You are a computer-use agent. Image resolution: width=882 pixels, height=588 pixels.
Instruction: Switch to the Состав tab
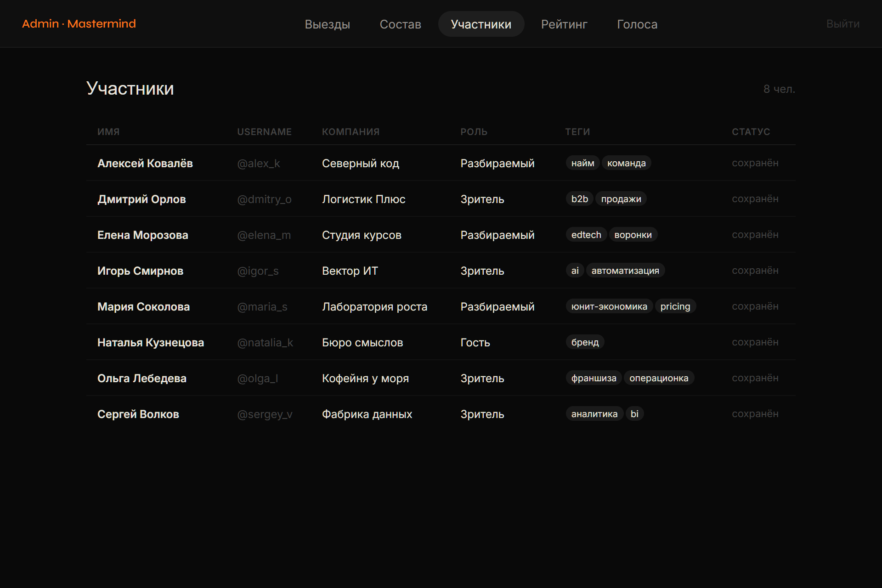[400, 24]
